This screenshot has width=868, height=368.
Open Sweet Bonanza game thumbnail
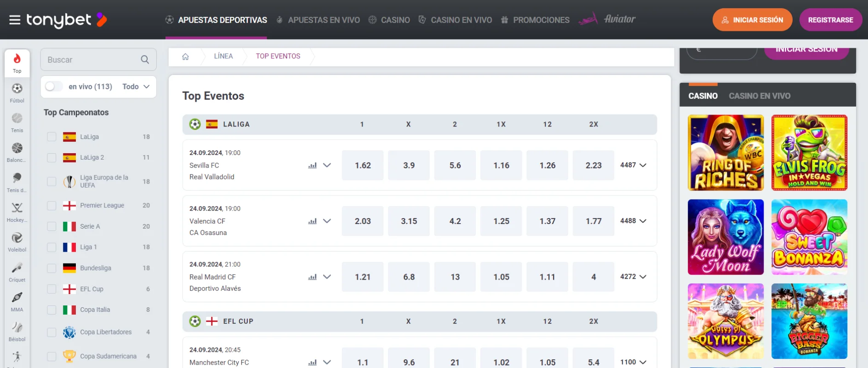click(x=809, y=237)
